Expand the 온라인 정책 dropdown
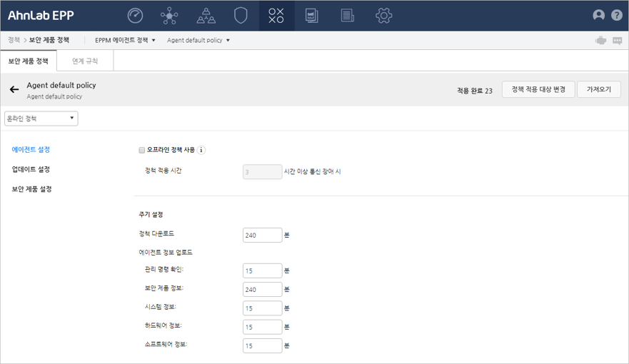Viewport: 629px width, 364px height. (x=41, y=118)
